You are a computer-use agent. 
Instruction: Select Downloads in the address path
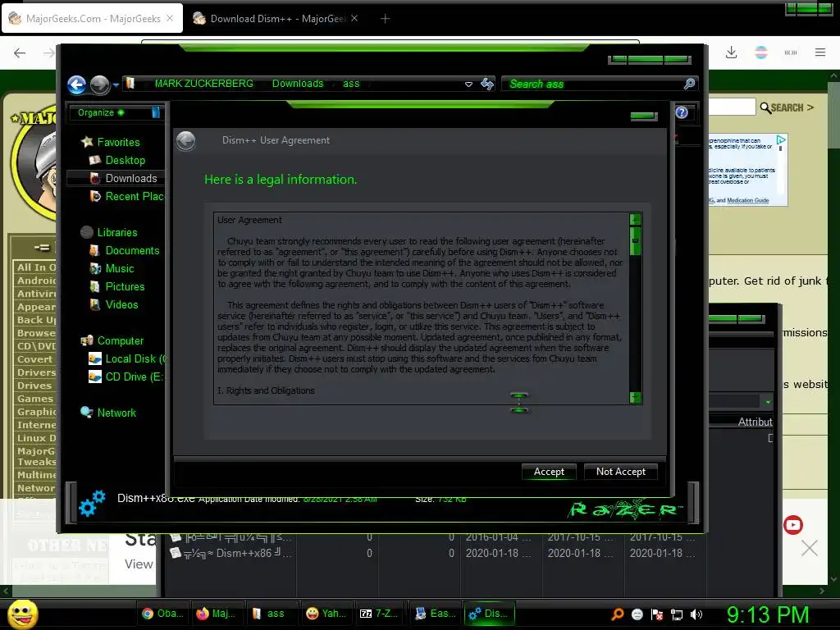tap(297, 84)
